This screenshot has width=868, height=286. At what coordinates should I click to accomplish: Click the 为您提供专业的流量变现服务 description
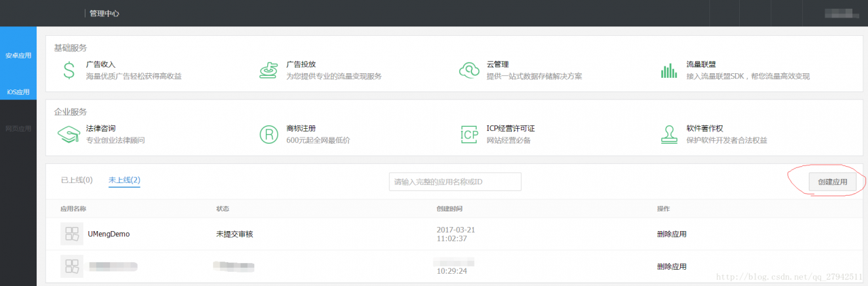[334, 76]
